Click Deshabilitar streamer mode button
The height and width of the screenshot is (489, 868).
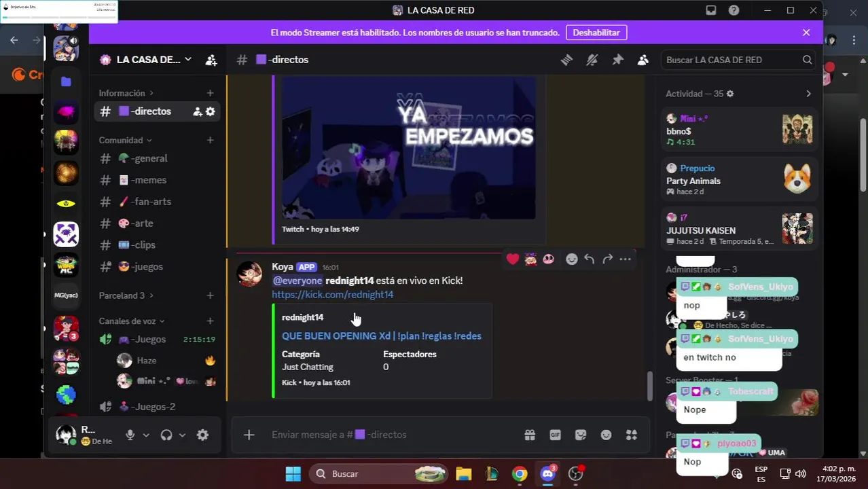pyautogui.click(x=596, y=33)
